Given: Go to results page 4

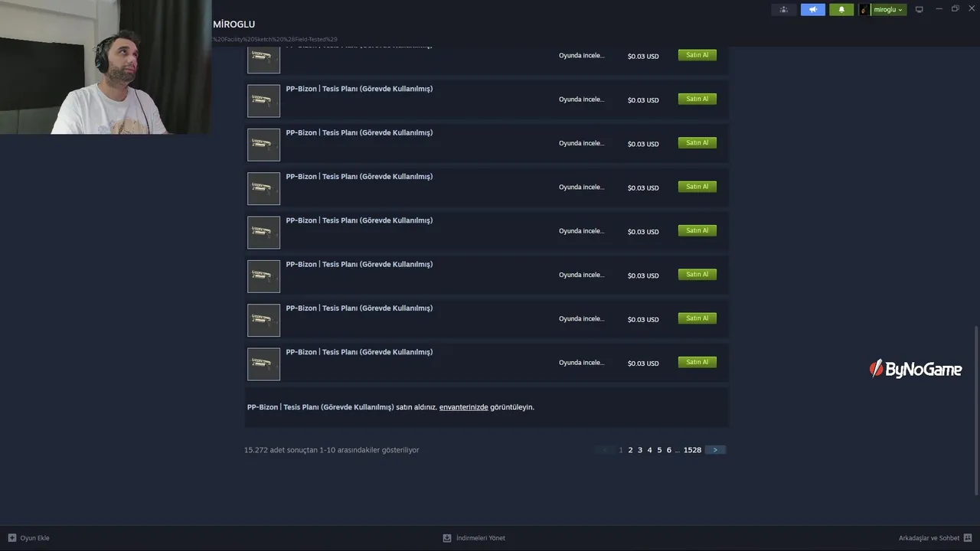Looking at the screenshot, I should pos(649,450).
